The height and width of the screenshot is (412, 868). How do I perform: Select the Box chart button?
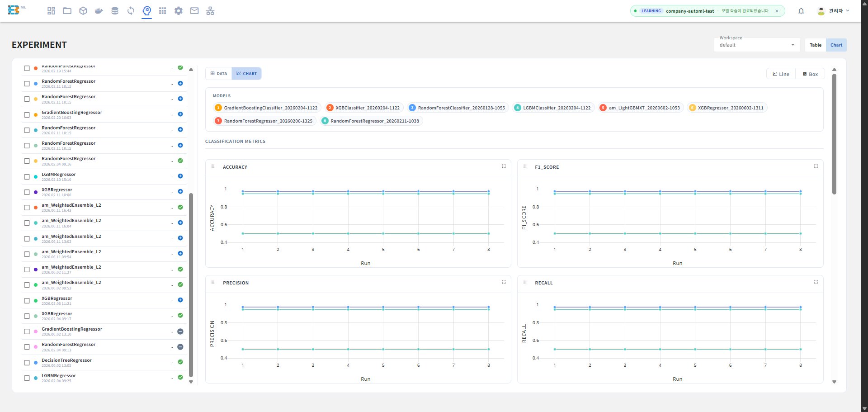[810, 74]
